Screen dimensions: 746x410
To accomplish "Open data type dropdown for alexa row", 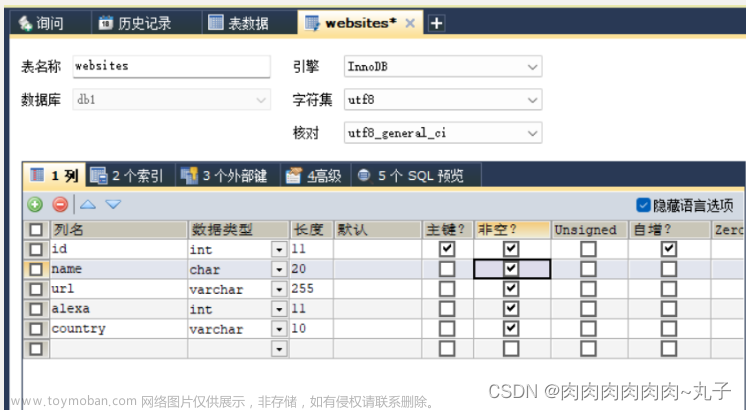I will (x=279, y=309).
